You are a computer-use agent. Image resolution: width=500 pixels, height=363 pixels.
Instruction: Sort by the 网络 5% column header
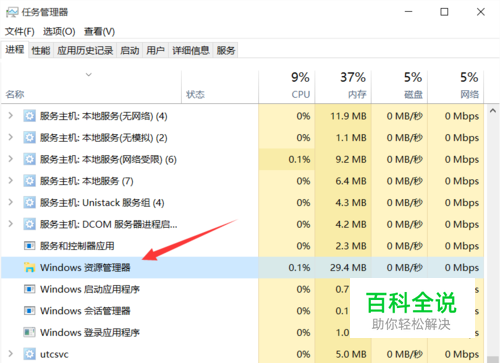456,87
